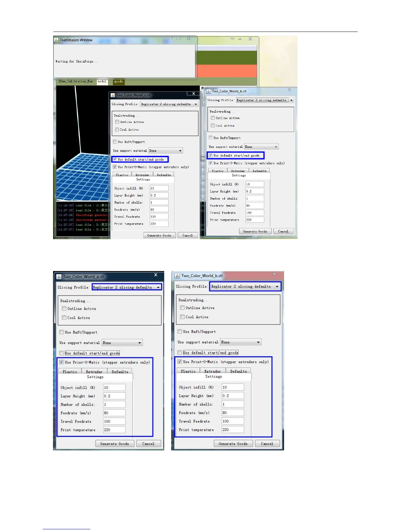Open Slicing Profile dropdown in small Two_Color_World_a.stl dialog
411x532 pixels.
pyautogui.click(x=169, y=104)
